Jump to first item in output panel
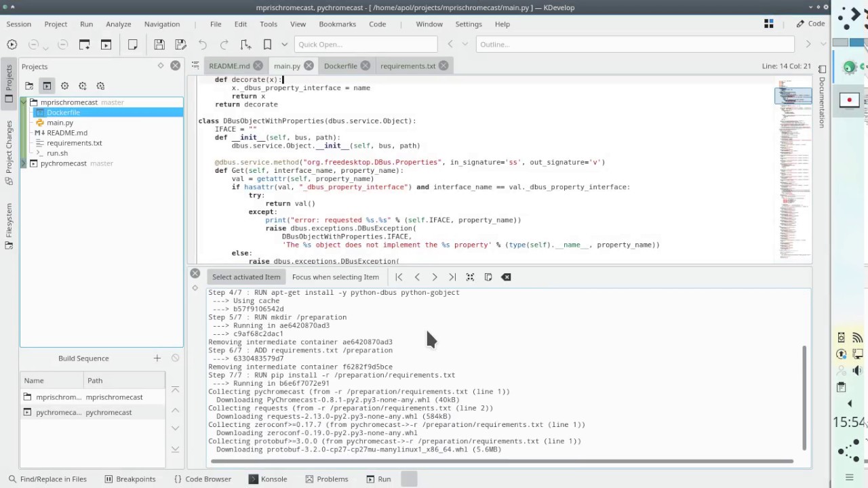The height and width of the screenshot is (488, 868). [399, 277]
